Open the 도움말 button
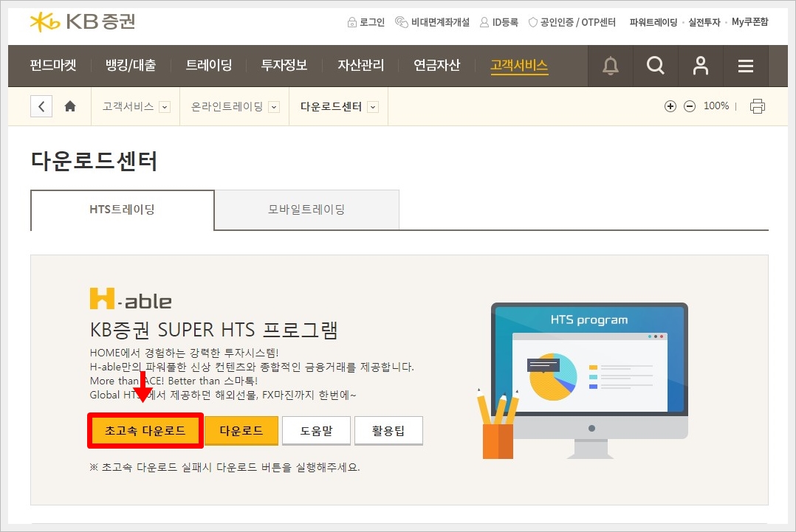This screenshot has width=796, height=532. [316, 431]
